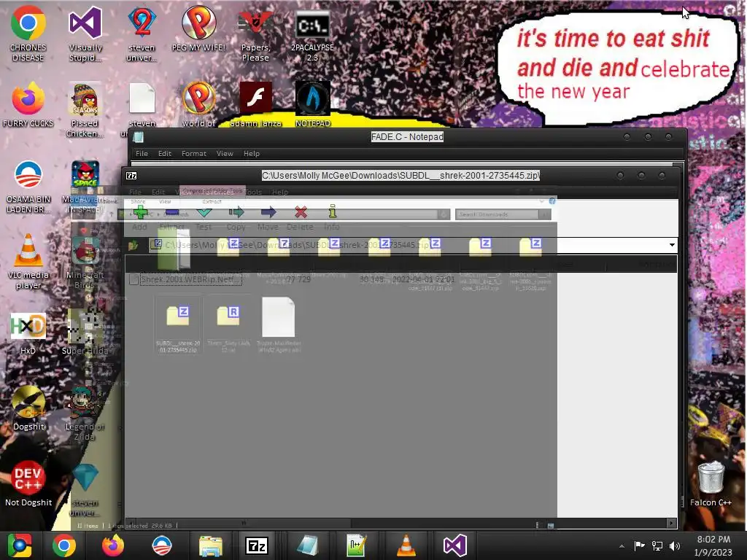Screen dimensions: 747x560
Task: Open OSAMA BIN LADEN BR... shortcut
Action: [28, 187]
